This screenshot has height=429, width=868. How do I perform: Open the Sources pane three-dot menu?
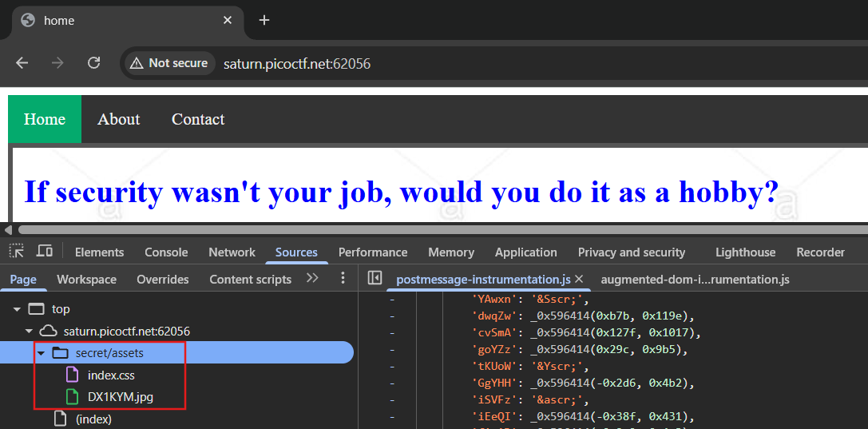pyautogui.click(x=343, y=278)
